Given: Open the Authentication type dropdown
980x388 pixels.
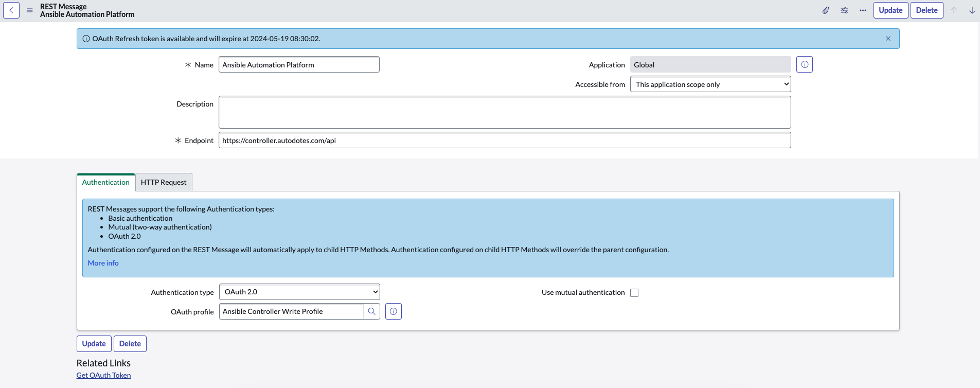Looking at the screenshot, I should pos(299,292).
